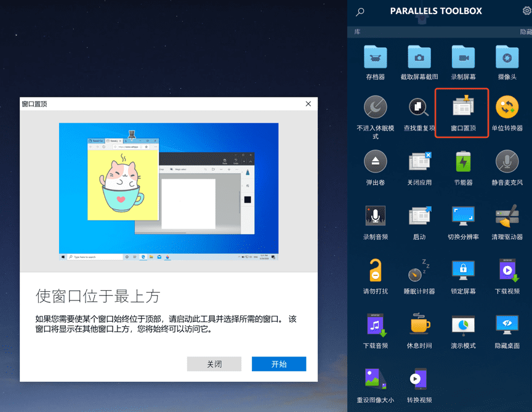
Task: Click 隐藏 to collapse the library
Action: (525, 31)
